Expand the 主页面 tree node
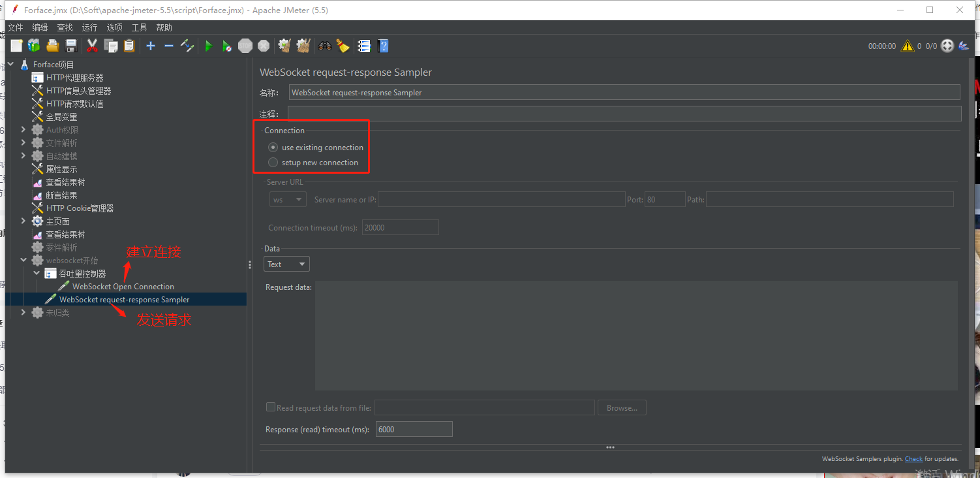 pos(23,221)
